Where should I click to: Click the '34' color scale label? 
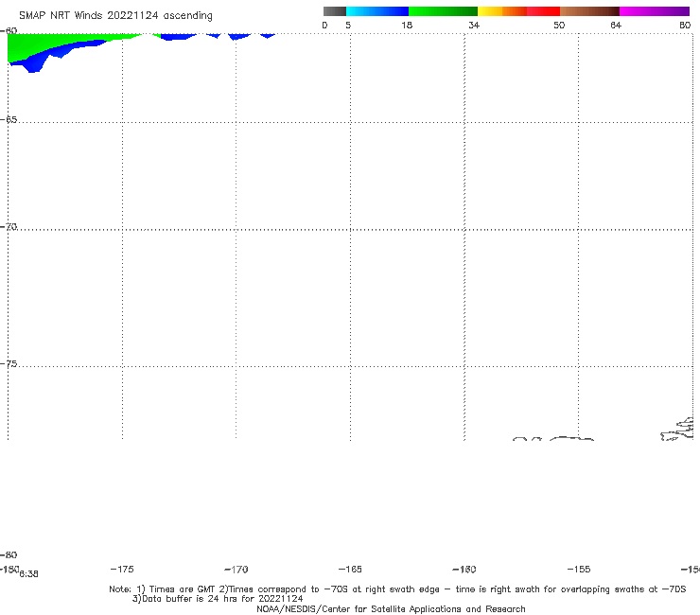(474, 25)
